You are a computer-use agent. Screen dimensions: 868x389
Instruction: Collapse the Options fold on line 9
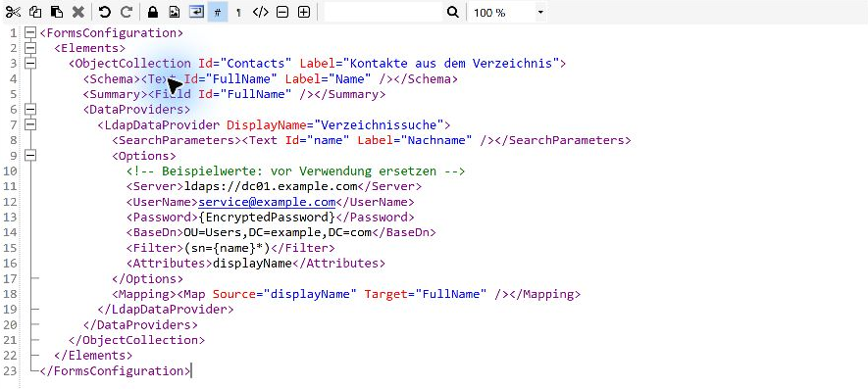(30, 156)
